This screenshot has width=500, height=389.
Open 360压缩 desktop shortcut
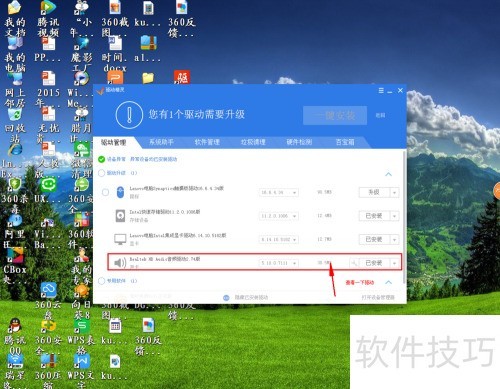[48, 371]
